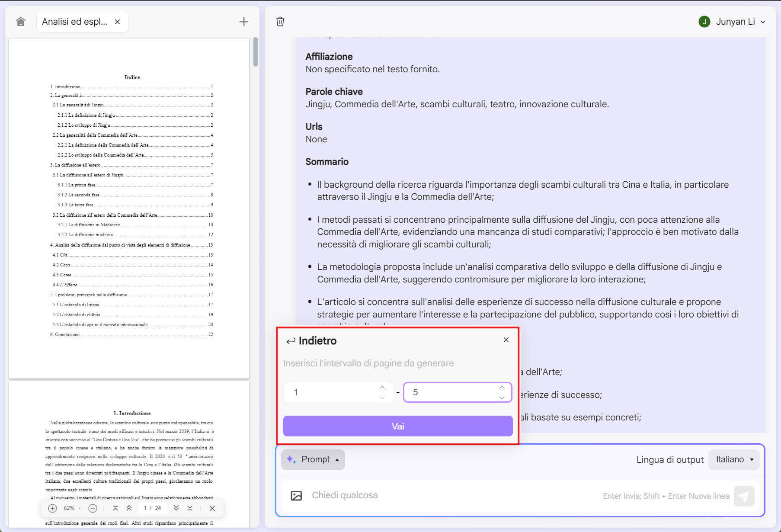Click the 'Affiliazione' heading
The image size is (781, 532).
tap(329, 57)
